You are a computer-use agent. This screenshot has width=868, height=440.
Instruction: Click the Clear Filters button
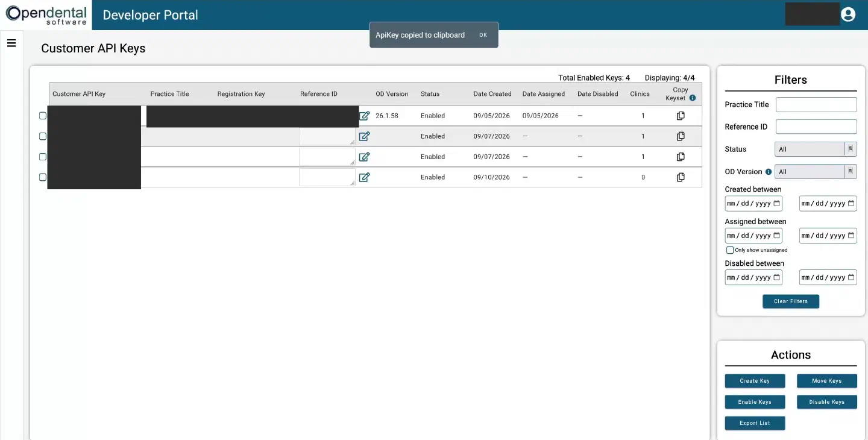click(x=791, y=301)
